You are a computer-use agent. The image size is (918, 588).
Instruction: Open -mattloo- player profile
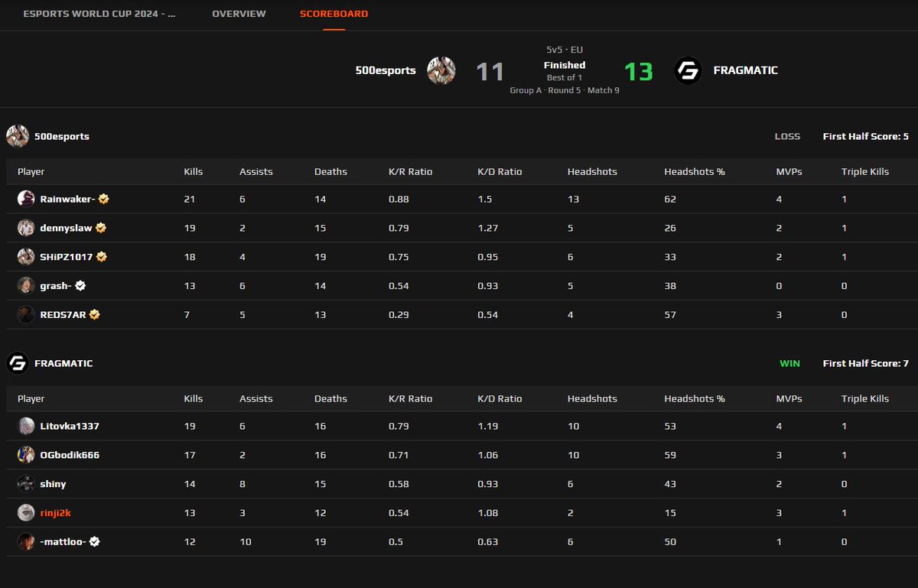tap(63, 541)
